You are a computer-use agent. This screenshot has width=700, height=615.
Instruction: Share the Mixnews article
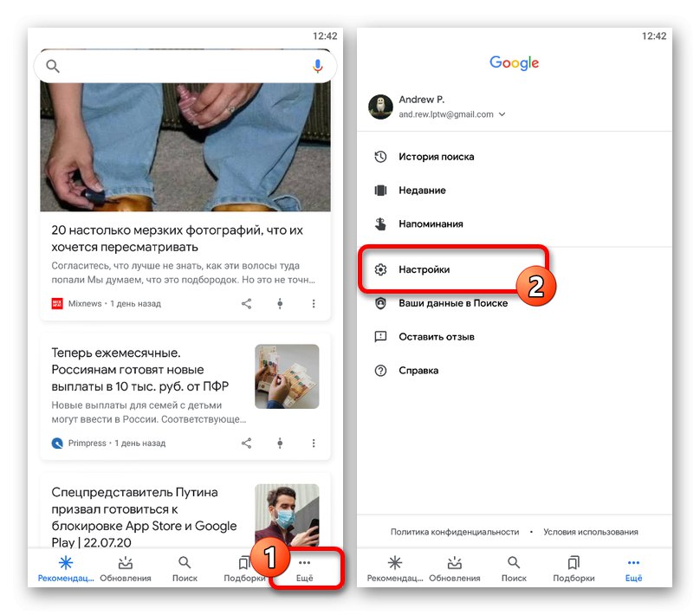pos(246,304)
